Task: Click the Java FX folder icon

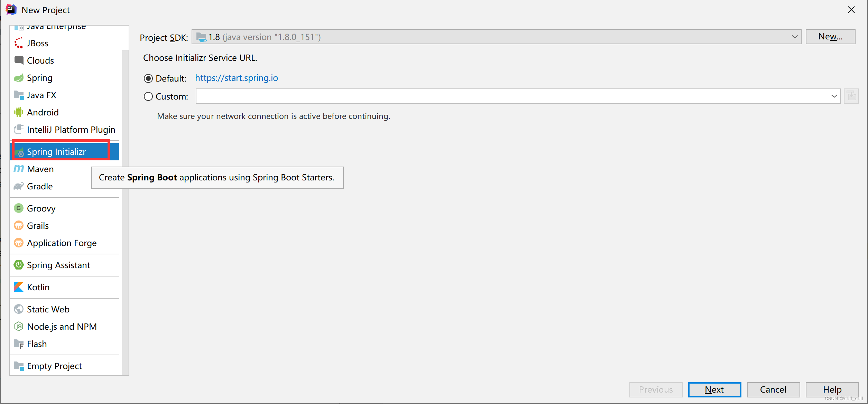Action: coord(19,95)
